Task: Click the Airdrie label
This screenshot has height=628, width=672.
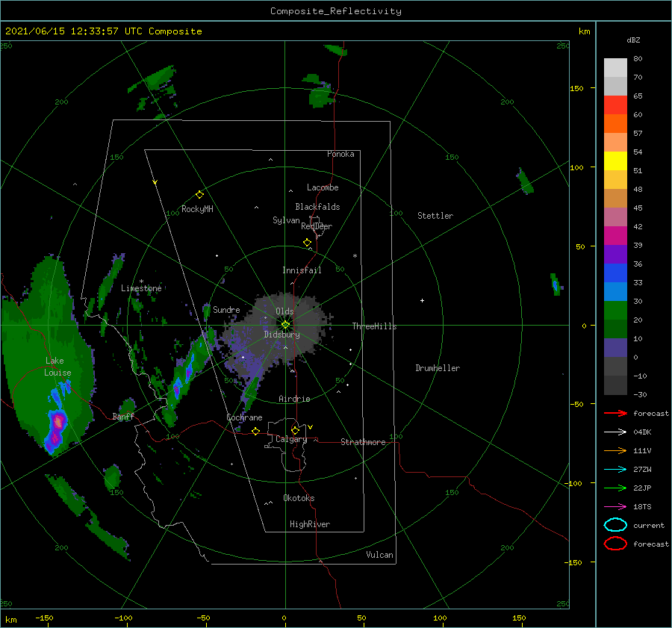Action: pos(294,399)
